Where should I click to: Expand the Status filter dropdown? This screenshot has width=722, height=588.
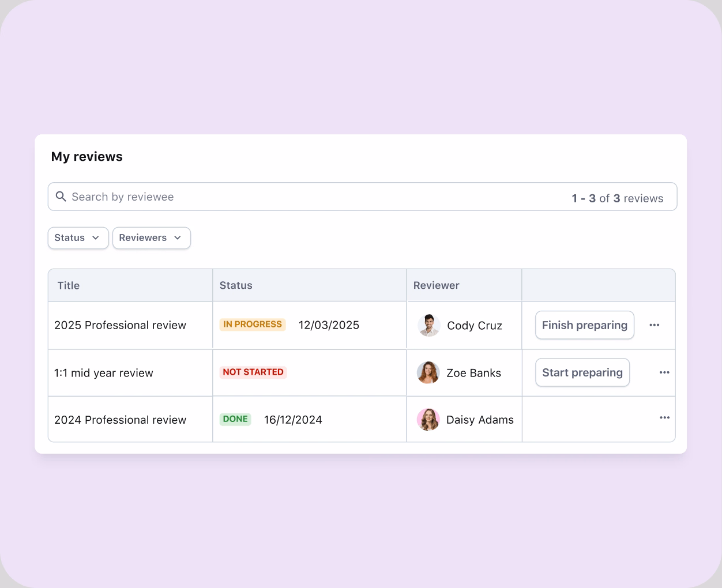[78, 238]
